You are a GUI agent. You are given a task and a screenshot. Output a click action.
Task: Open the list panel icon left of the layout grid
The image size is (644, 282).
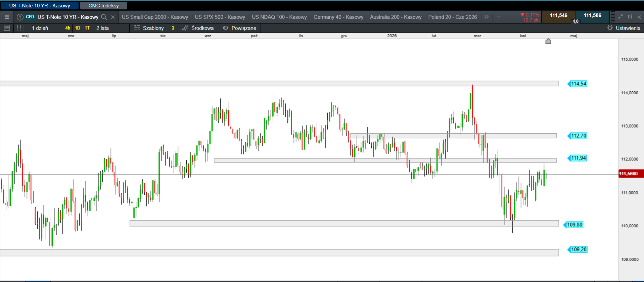tap(7, 28)
